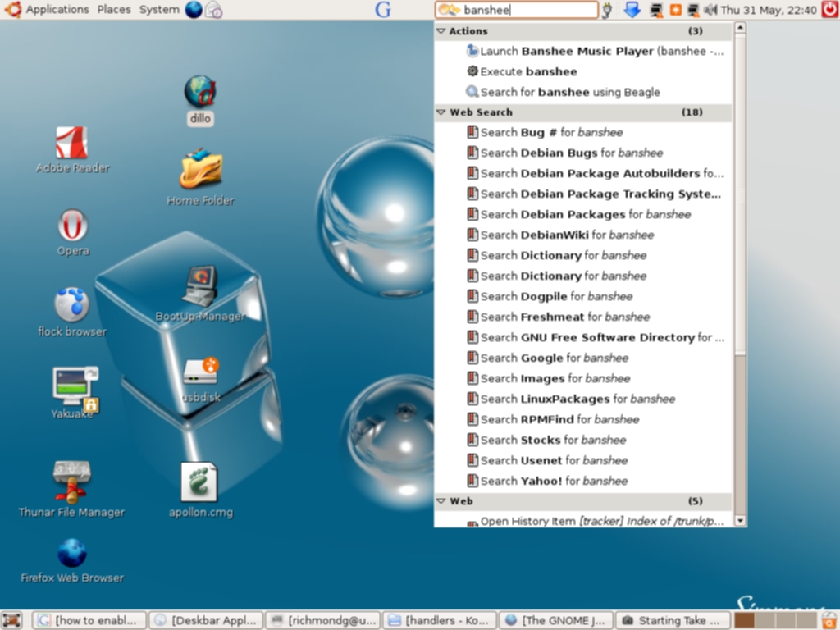Image resolution: width=840 pixels, height=630 pixels.
Task: Select Search LinuxPackages for banshee
Action: pos(583,399)
